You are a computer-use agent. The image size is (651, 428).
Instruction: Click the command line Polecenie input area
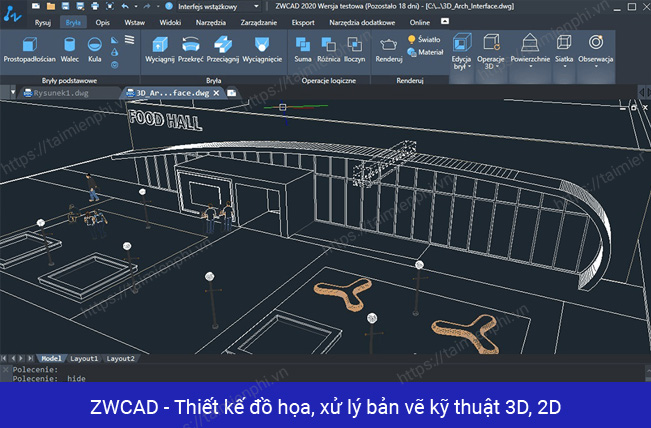tap(328, 378)
